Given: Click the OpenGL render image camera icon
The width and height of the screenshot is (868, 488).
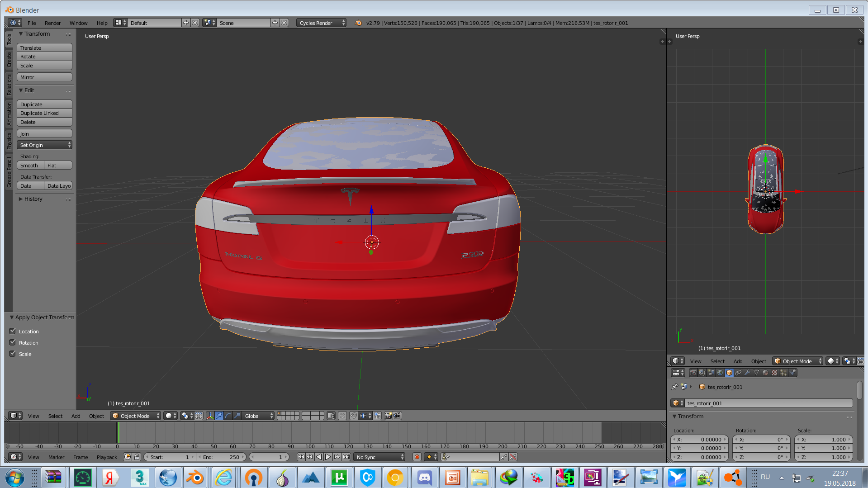Looking at the screenshot, I should pos(388,416).
